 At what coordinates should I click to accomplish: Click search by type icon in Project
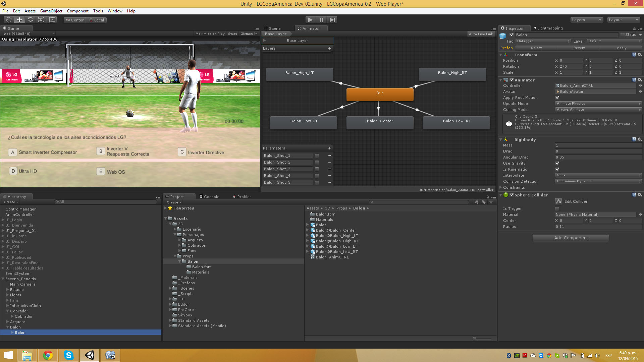477,202
